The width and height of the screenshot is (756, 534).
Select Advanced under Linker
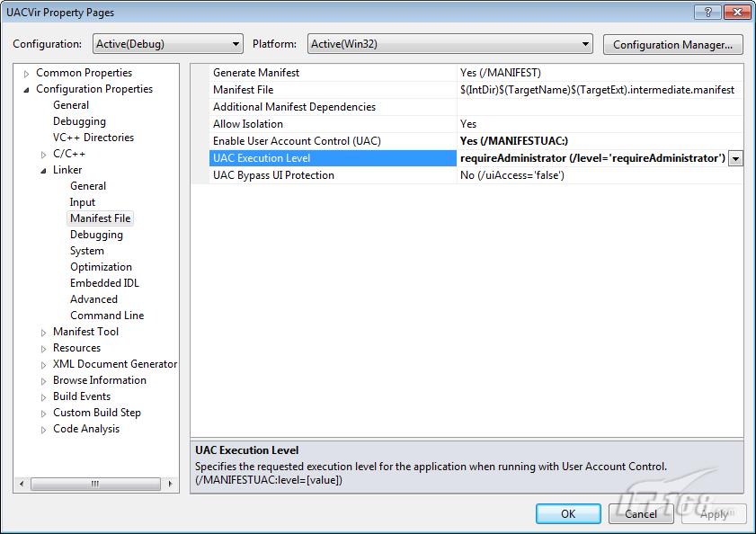[93, 299]
